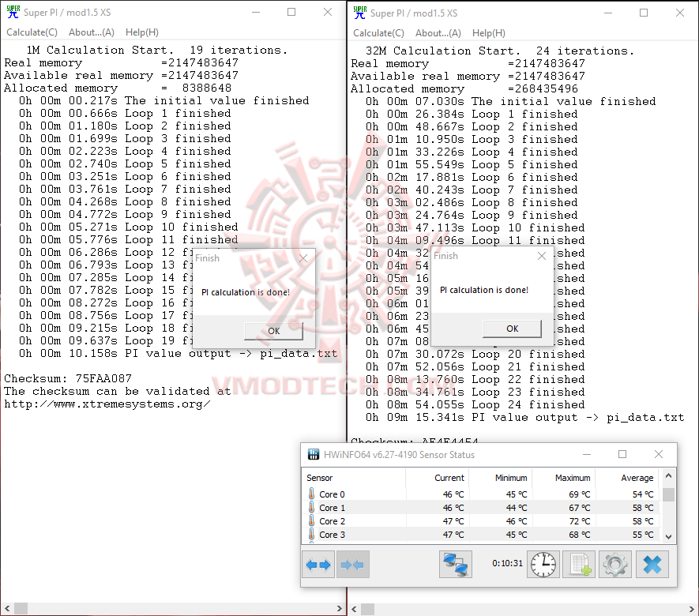Click left Super PI horizontal scroll left arrow
699x616 pixels.
(7, 608)
